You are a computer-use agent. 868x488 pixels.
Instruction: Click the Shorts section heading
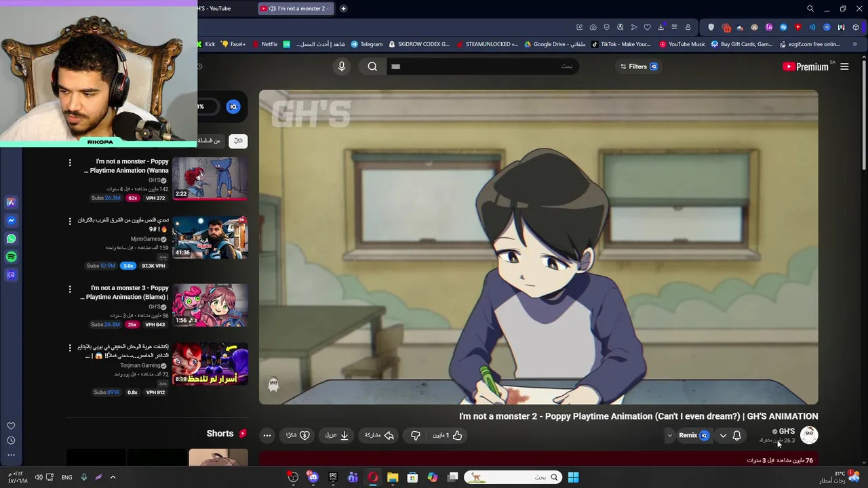click(x=220, y=433)
